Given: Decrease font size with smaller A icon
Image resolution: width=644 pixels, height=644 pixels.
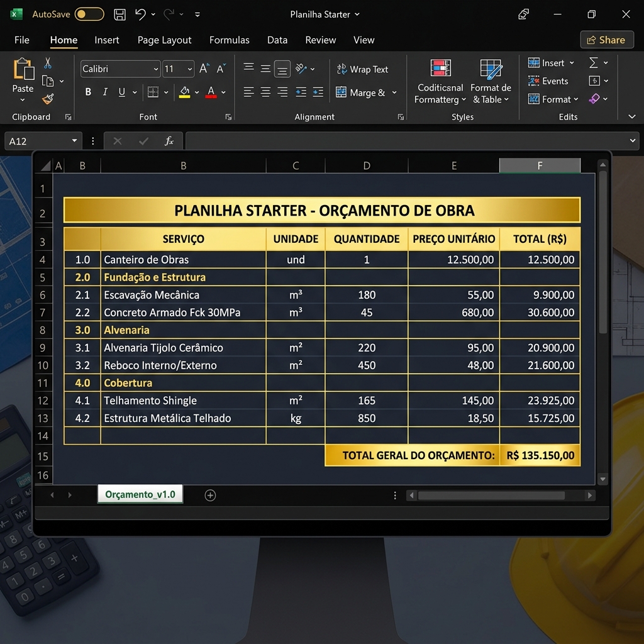Looking at the screenshot, I should pyautogui.click(x=221, y=69).
